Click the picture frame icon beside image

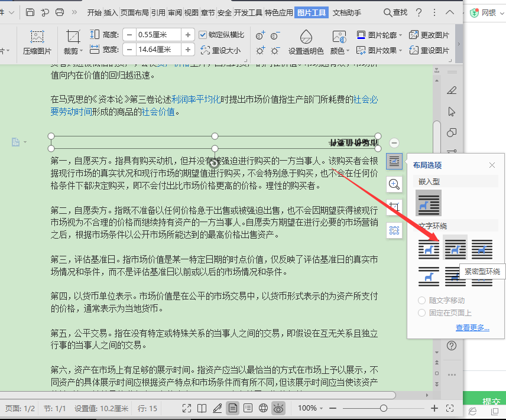394,230
